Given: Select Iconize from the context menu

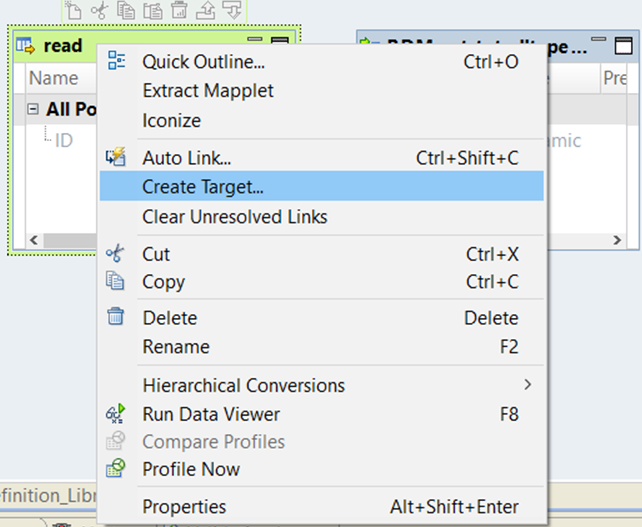Looking at the screenshot, I should pyautogui.click(x=321, y=120).
